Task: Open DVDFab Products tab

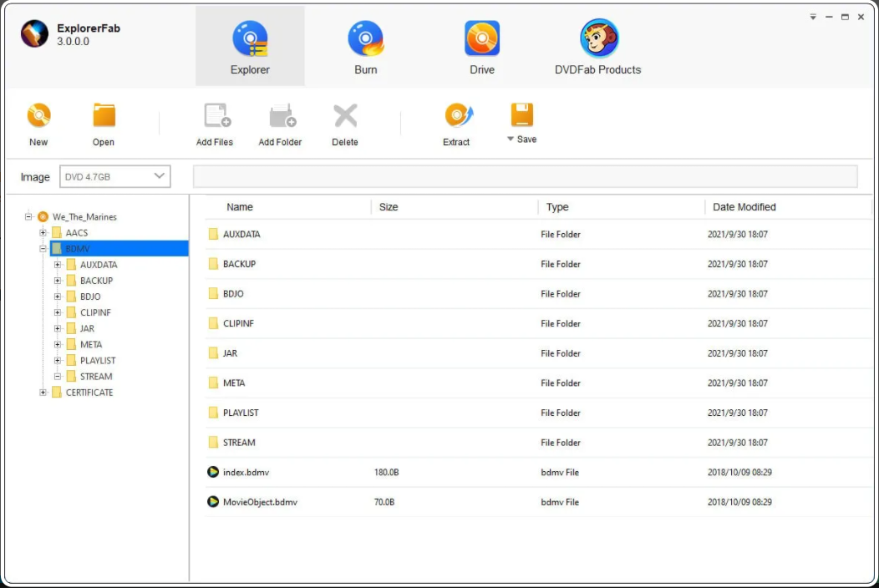Action: point(598,47)
